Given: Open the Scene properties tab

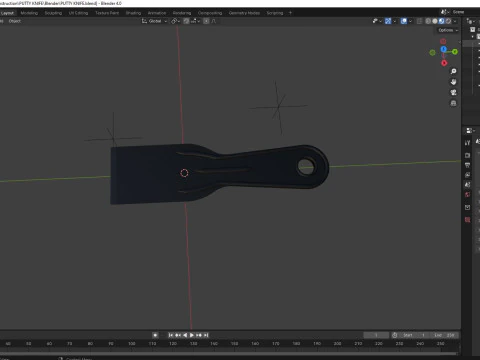Looking at the screenshot, I should (x=468, y=184).
